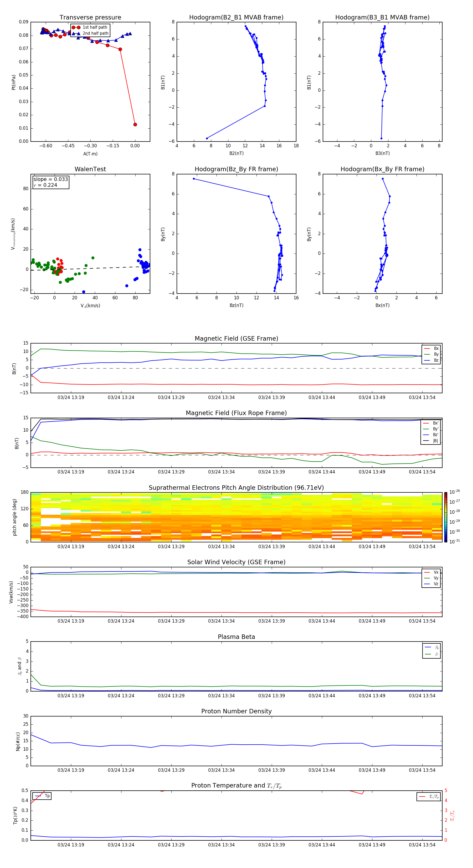Click the Tp legend entry in temperature panel

click(42, 796)
